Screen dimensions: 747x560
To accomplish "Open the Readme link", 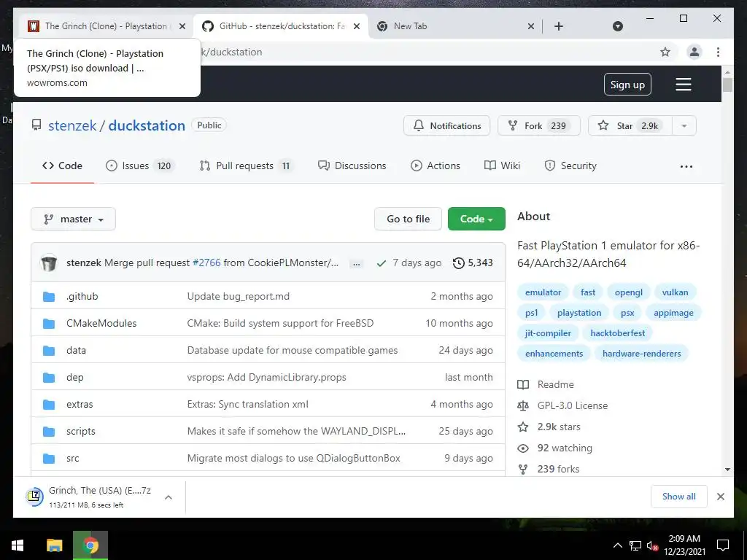I will click(546, 384).
